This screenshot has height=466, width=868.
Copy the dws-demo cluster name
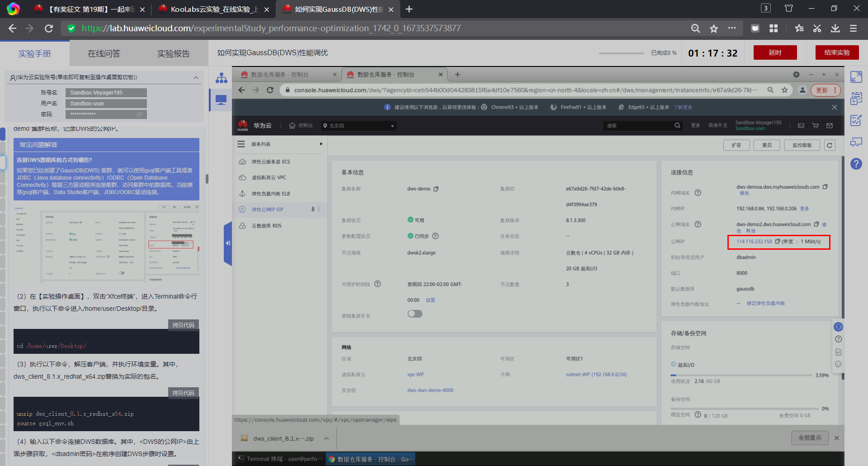coord(436,189)
